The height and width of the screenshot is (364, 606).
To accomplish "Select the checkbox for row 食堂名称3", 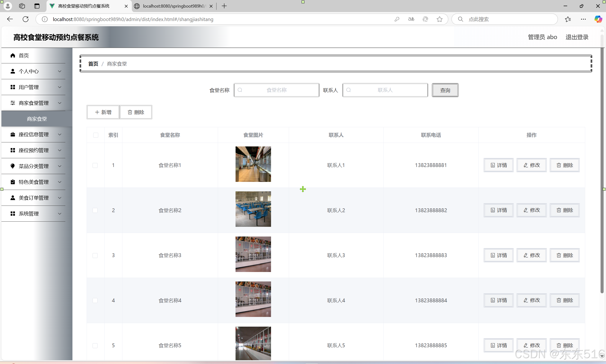I will point(95,256).
